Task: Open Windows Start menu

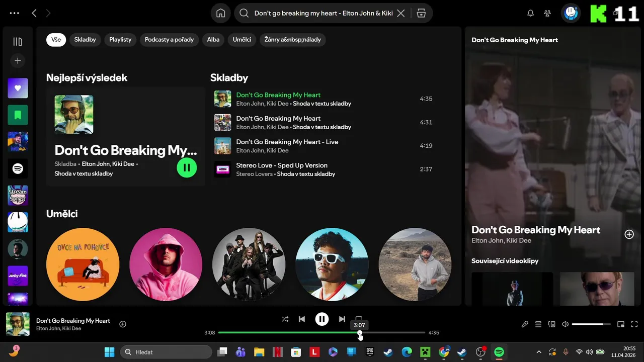Action: coord(109,352)
